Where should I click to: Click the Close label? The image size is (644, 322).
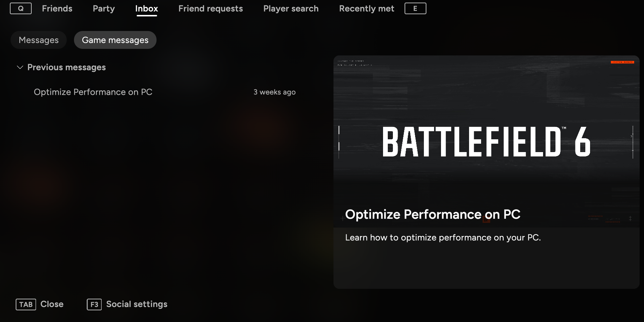(x=52, y=304)
